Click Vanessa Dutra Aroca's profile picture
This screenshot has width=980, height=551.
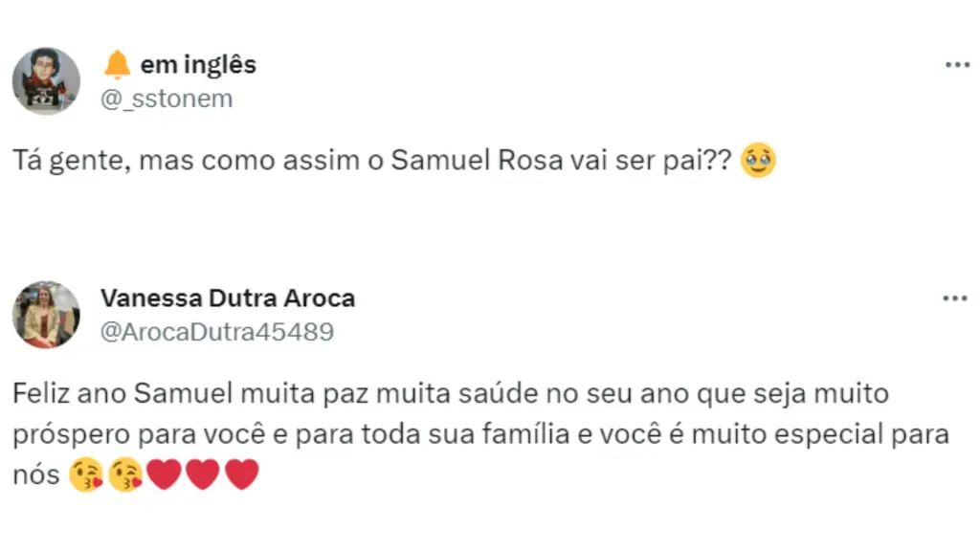point(46,315)
